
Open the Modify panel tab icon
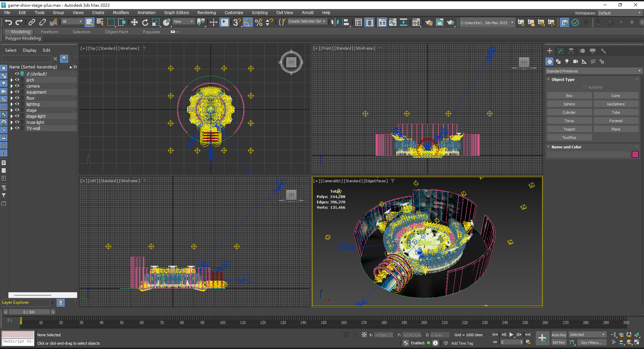click(560, 51)
